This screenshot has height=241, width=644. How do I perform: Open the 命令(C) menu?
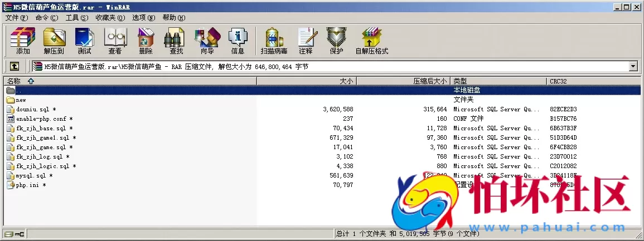(x=47, y=18)
